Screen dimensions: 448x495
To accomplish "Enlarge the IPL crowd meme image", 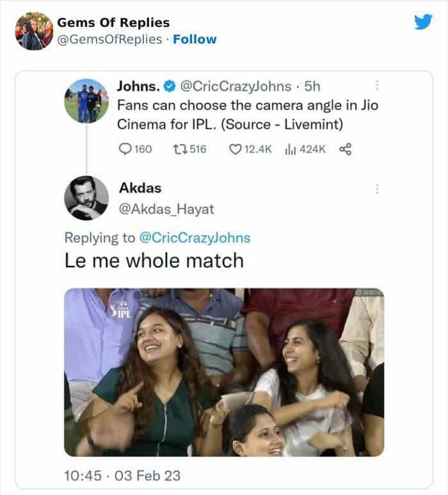I will 224,372.
